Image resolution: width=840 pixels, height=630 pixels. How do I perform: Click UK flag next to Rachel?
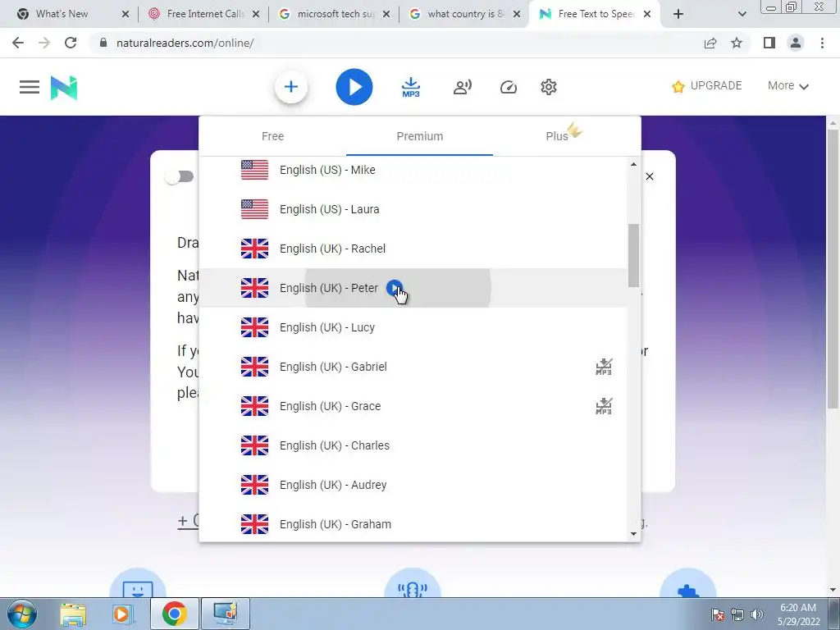[x=254, y=249]
